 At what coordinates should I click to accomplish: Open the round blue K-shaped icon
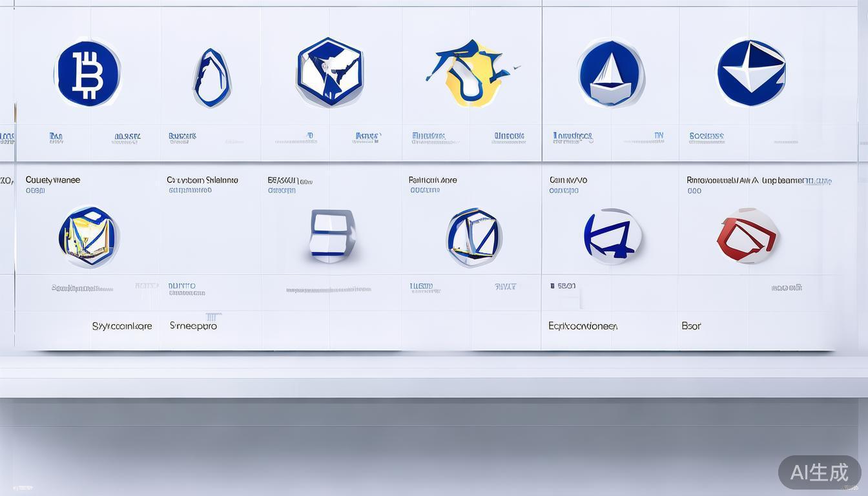(612, 236)
